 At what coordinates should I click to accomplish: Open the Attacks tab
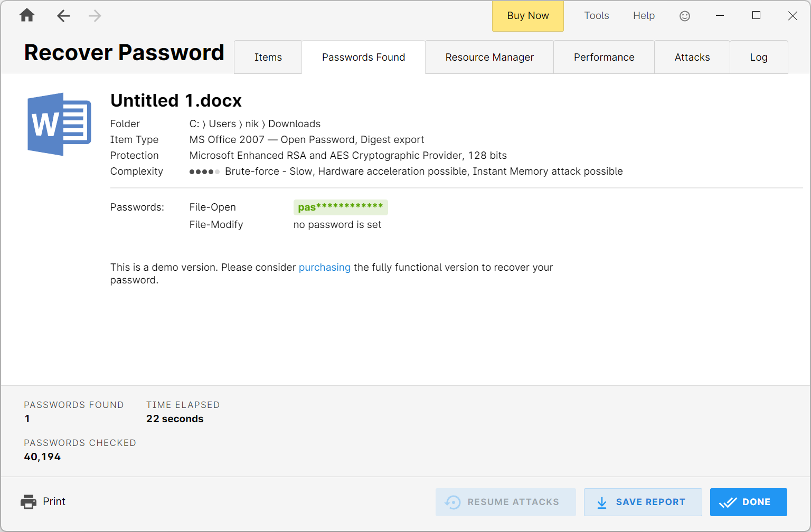coord(692,57)
